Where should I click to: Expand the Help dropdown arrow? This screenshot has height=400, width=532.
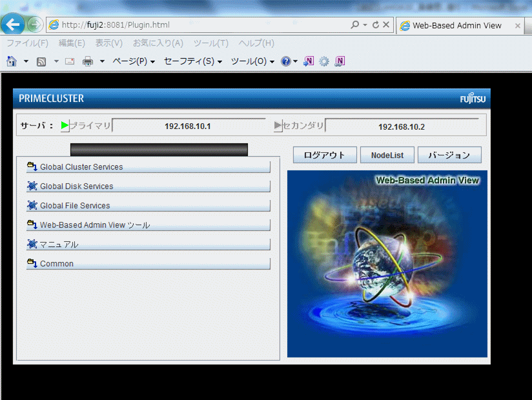tap(295, 62)
